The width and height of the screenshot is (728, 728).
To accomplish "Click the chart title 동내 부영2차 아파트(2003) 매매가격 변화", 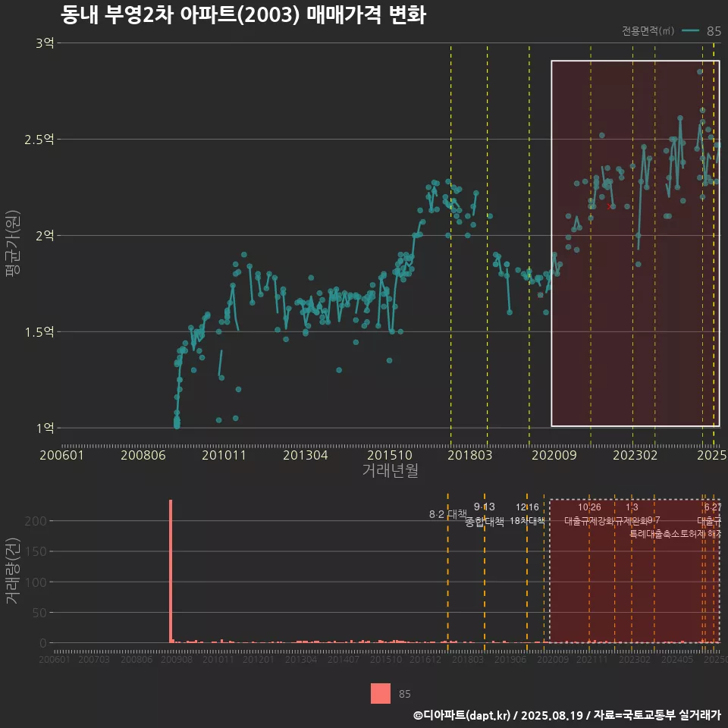I will (243, 15).
